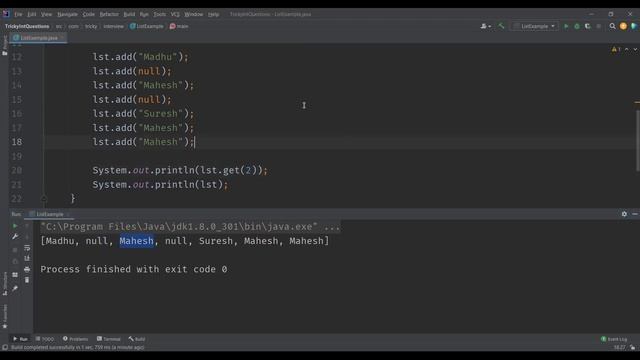Start debugging with the bug icon

[577, 26]
